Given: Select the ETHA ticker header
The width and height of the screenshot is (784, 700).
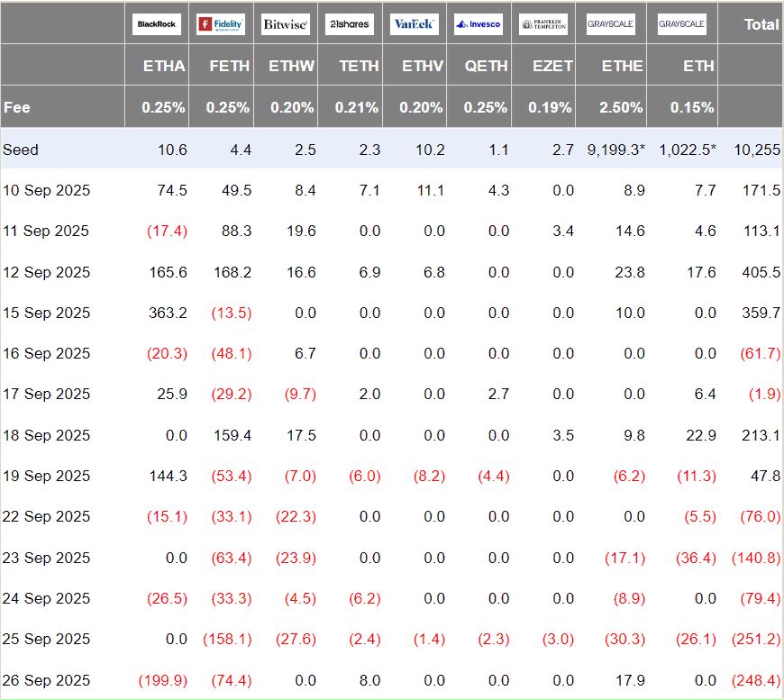Looking at the screenshot, I should (x=164, y=66).
